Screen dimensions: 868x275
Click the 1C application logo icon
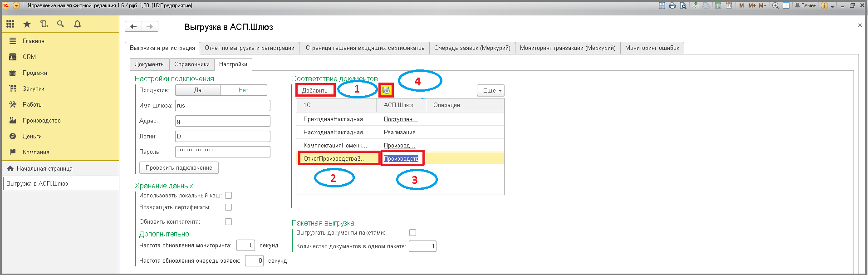(6, 5)
